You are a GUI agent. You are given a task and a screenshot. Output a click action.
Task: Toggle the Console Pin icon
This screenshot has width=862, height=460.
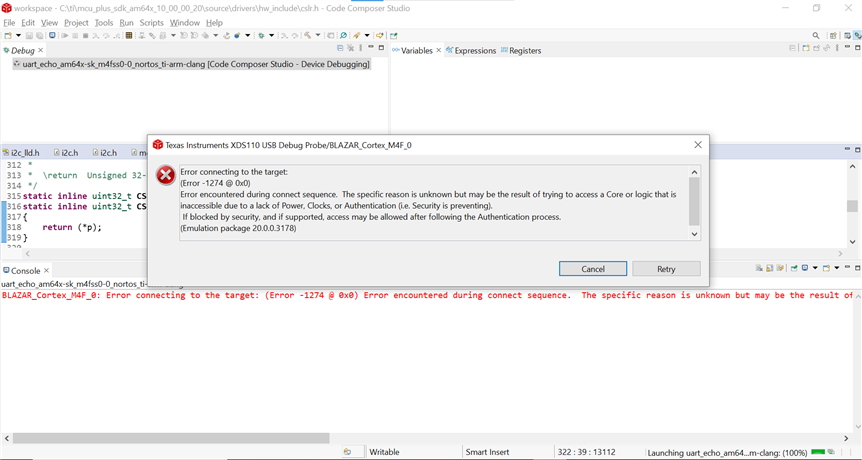click(794, 268)
